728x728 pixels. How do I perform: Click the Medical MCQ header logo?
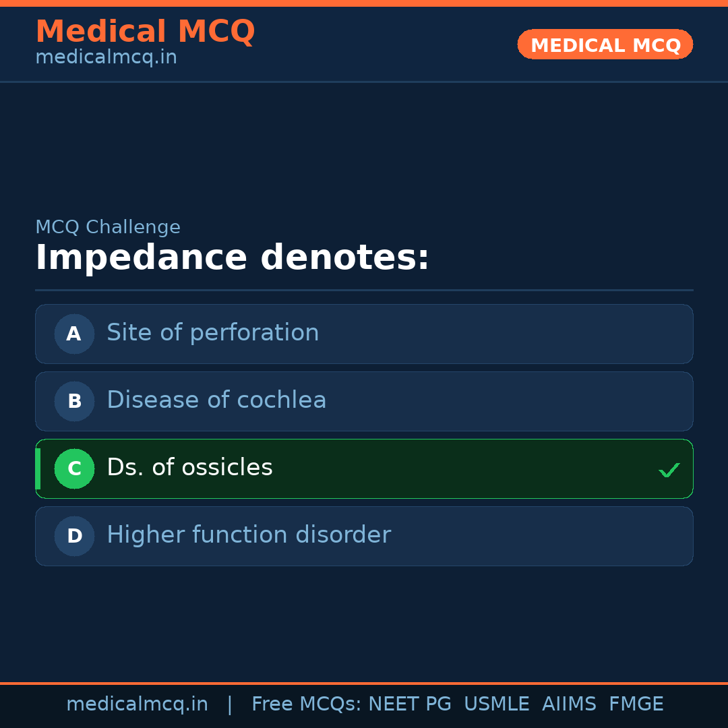(145, 31)
